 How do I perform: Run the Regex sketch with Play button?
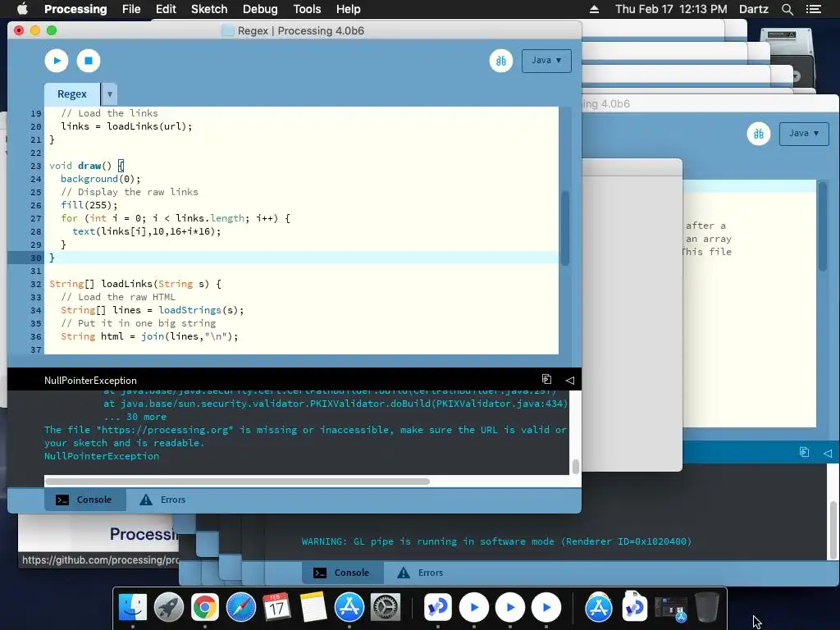click(57, 61)
